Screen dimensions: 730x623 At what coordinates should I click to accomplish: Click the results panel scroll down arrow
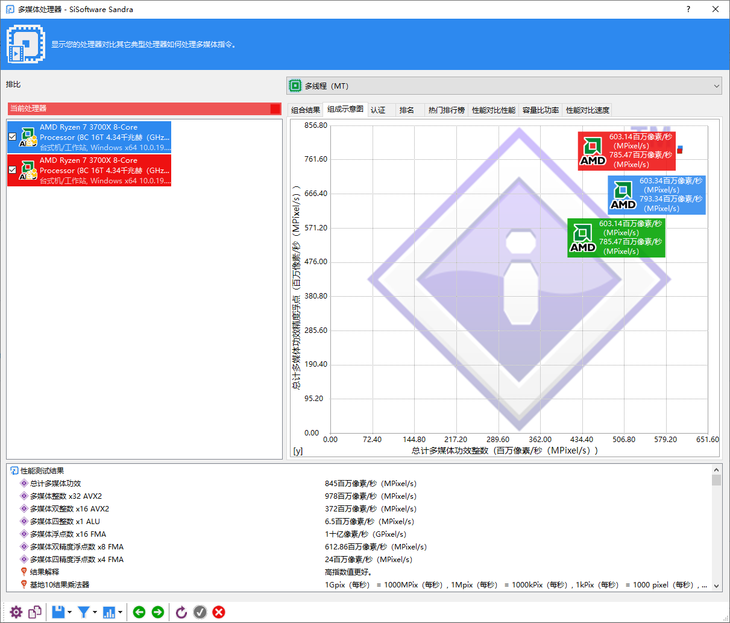tap(716, 586)
